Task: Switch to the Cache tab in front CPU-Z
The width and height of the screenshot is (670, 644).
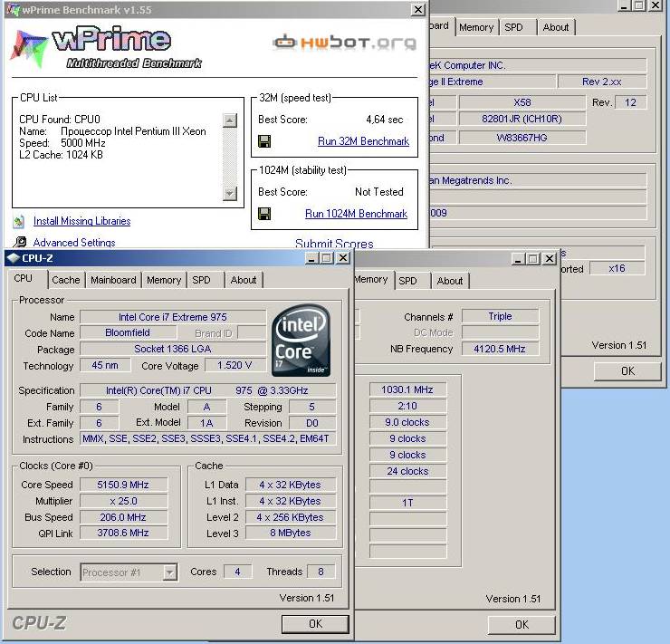Action: click(x=66, y=280)
